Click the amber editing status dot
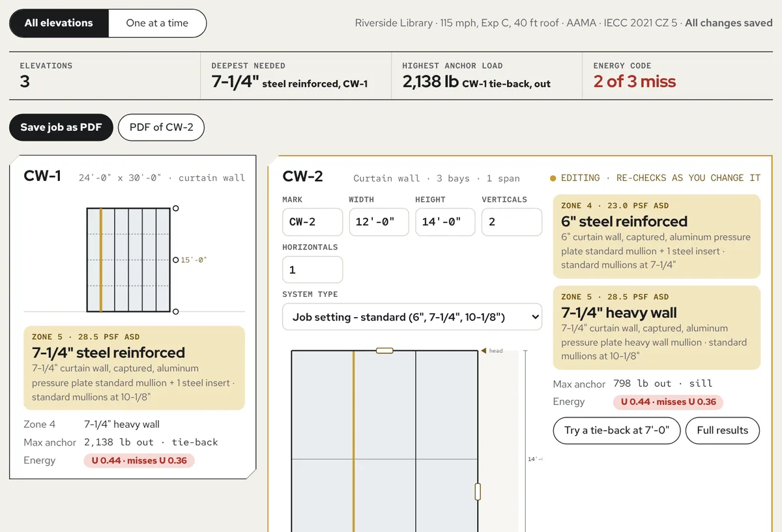This screenshot has width=782, height=532. coord(553,178)
